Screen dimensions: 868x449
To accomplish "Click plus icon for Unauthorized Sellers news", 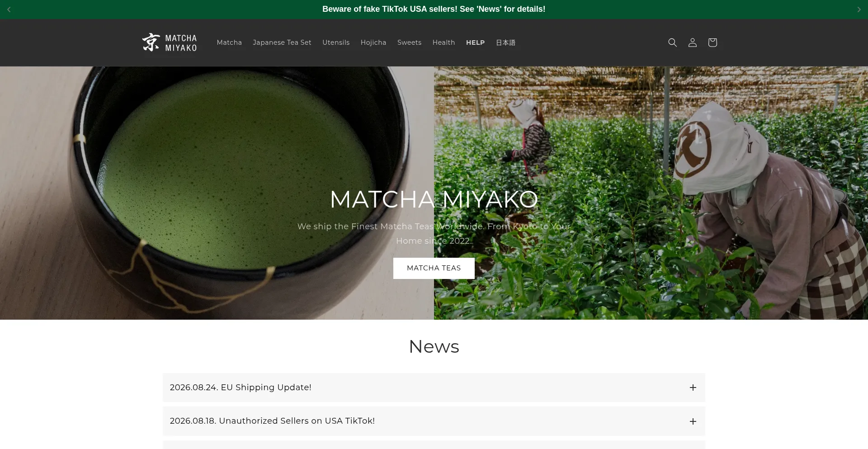I will (693, 421).
